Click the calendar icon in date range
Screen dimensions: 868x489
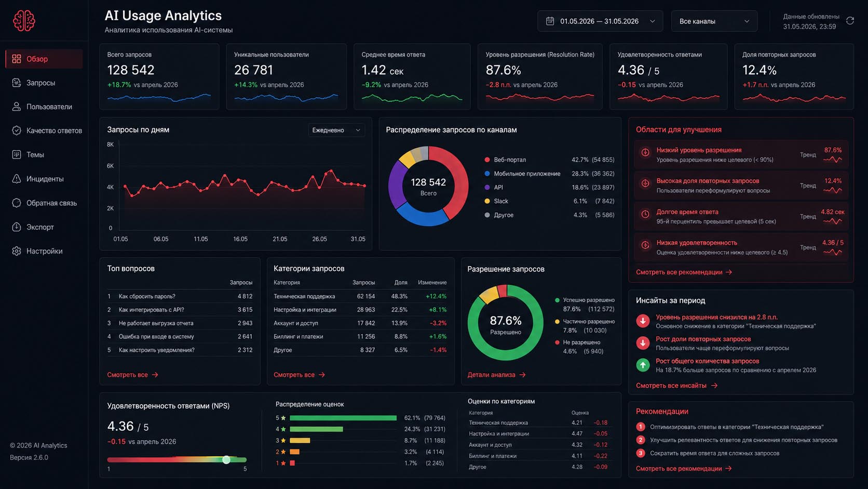pyautogui.click(x=550, y=21)
